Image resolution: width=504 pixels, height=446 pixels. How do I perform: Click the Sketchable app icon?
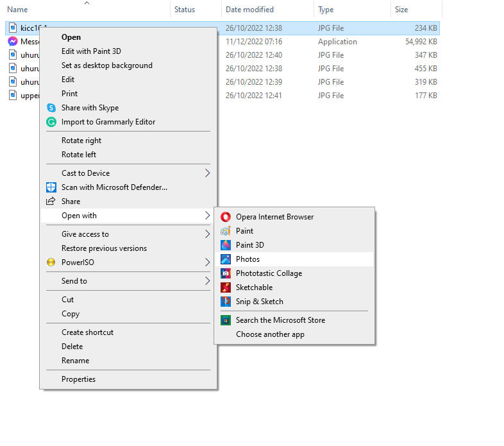226,287
